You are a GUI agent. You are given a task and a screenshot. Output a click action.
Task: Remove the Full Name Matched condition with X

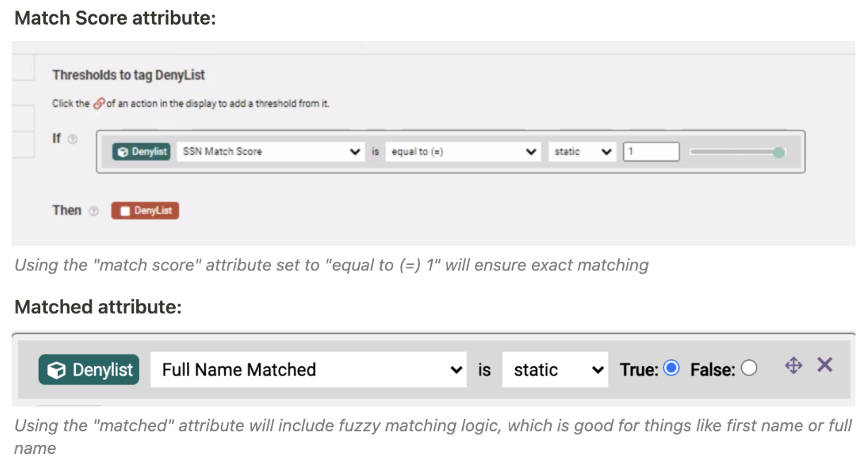(824, 364)
